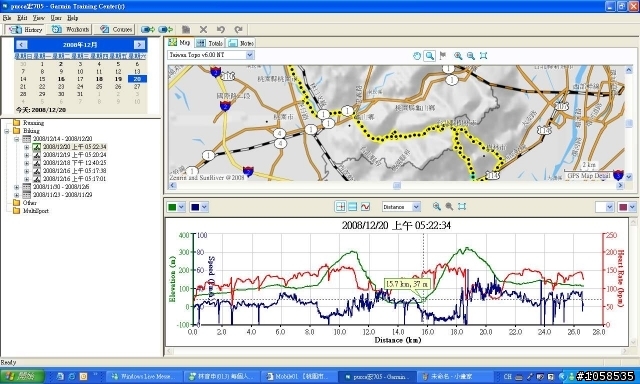
Task: Open the Taiwan Topo v6.00 NT map dropdown
Action: pyautogui.click(x=250, y=55)
